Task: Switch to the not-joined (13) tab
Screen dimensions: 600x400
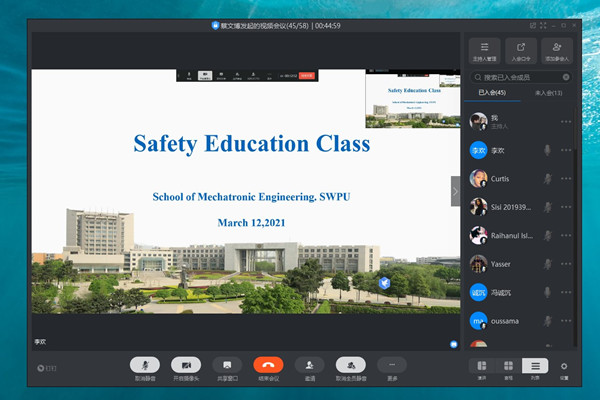Action: [x=548, y=93]
